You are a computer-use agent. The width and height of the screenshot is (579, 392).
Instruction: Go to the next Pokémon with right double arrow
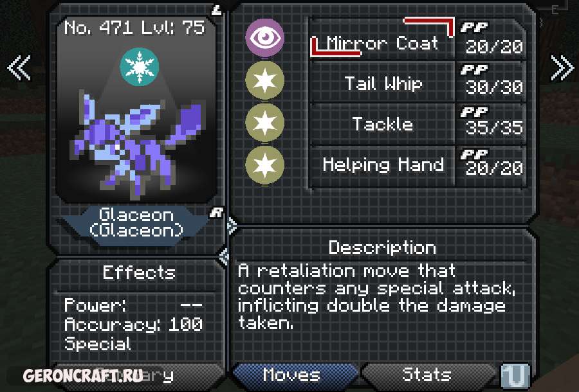coord(562,68)
